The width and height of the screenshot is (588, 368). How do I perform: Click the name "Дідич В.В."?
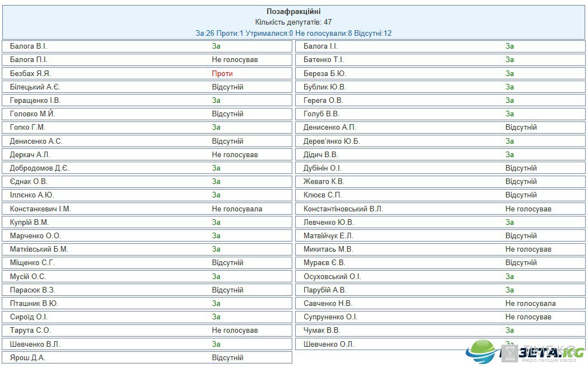point(321,155)
